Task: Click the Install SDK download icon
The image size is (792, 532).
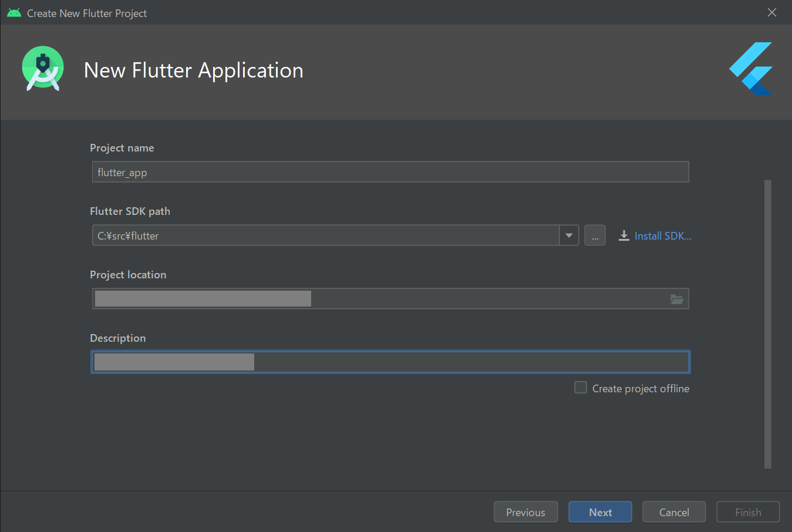Action: click(624, 235)
